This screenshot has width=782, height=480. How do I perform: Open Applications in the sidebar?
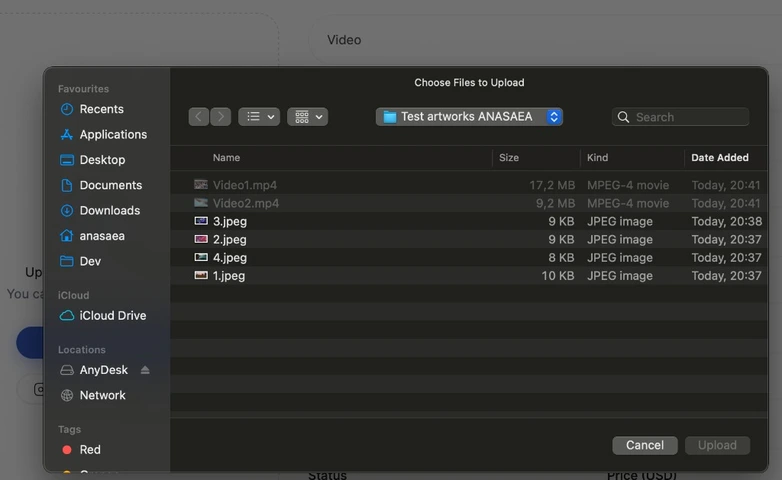click(x=112, y=134)
